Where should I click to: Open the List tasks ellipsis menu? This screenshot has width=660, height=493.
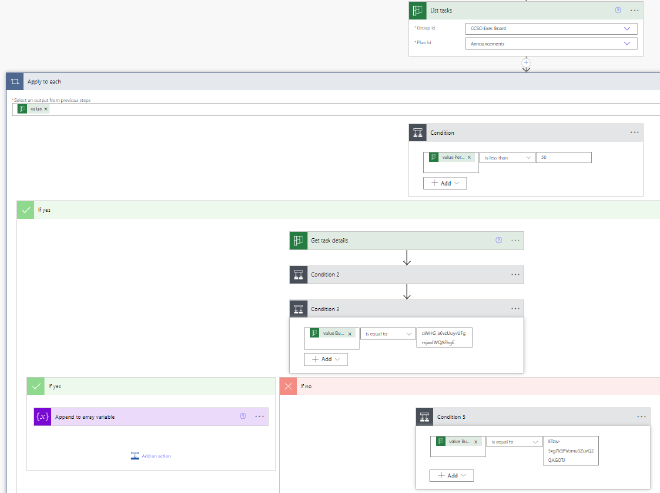634,10
